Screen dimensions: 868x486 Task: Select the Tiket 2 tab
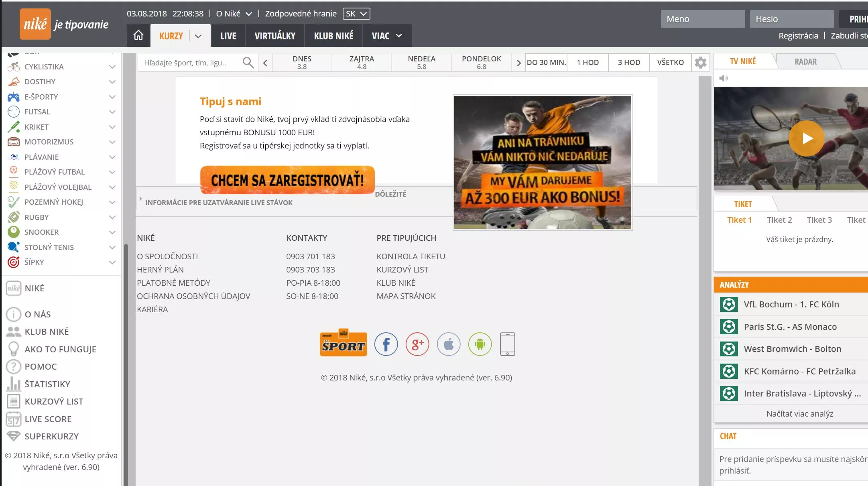point(779,220)
